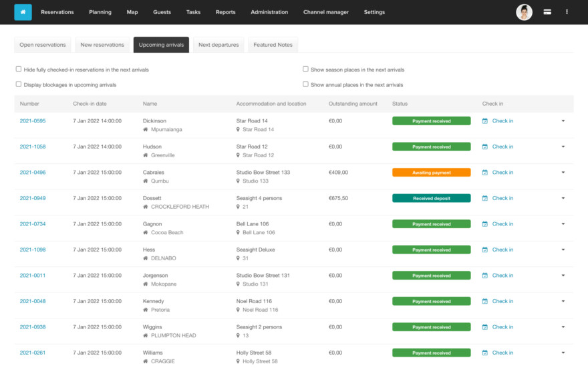Switch to Next departures tab
The height and width of the screenshot is (368, 588).
pos(218,45)
